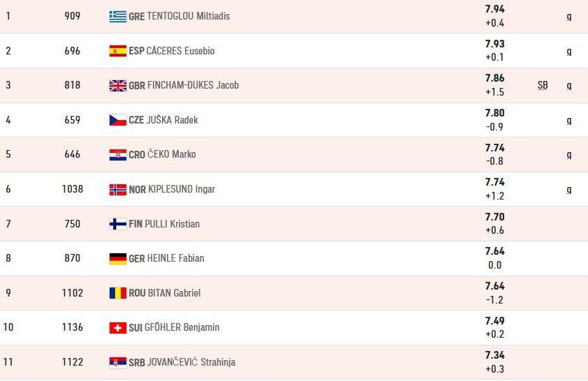Click the Romania flag icon
588x381 pixels.
[x=118, y=293]
